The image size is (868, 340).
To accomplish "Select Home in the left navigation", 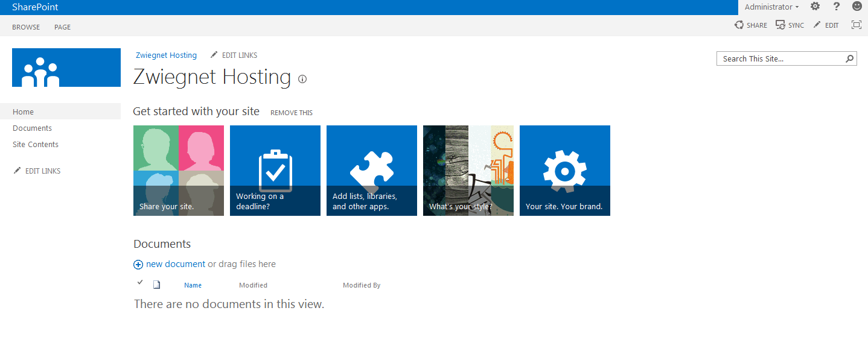I will point(60,112).
